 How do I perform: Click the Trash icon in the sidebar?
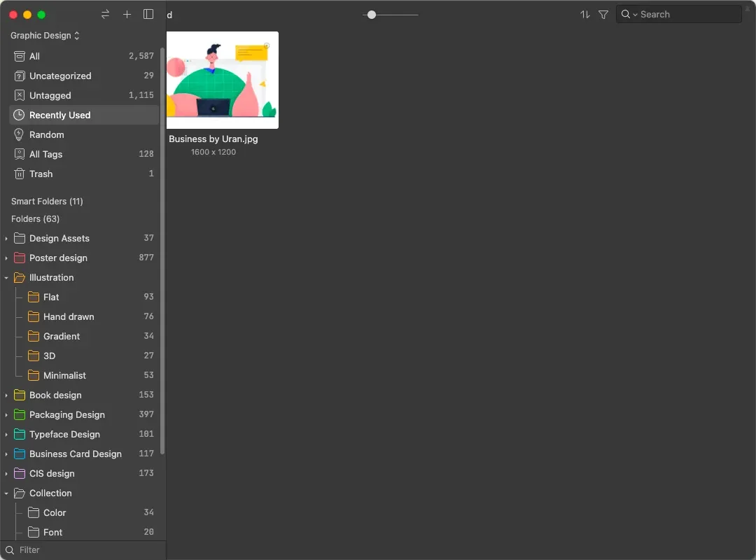tap(20, 174)
